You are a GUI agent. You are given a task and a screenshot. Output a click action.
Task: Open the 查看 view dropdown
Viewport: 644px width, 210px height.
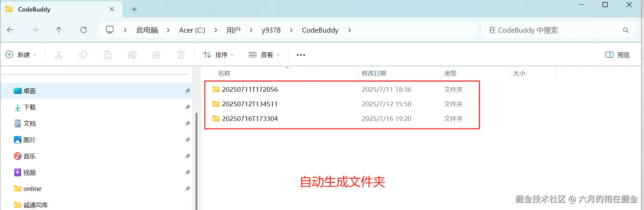coord(264,55)
